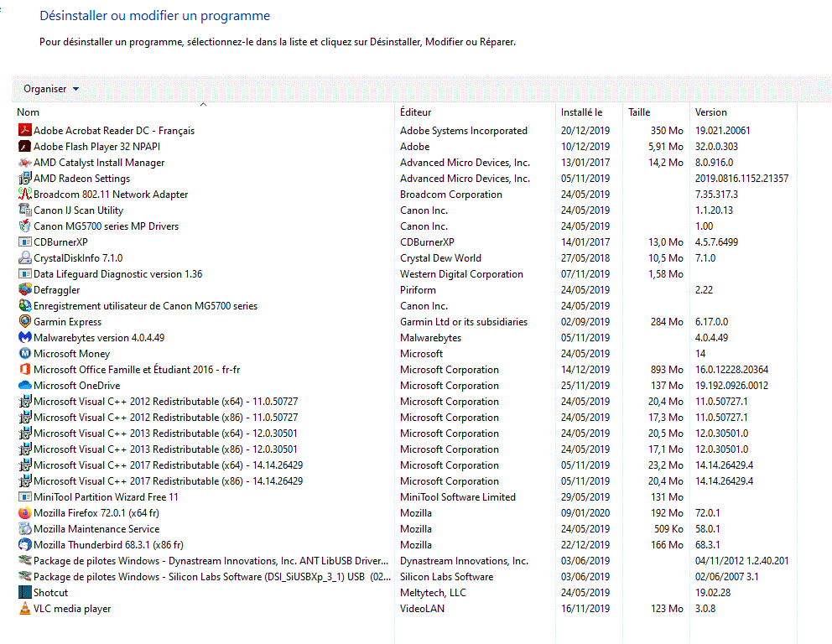Sort by the Taille column header
Image resolution: width=832 pixels, height=644 pixels.
(639, 112)
